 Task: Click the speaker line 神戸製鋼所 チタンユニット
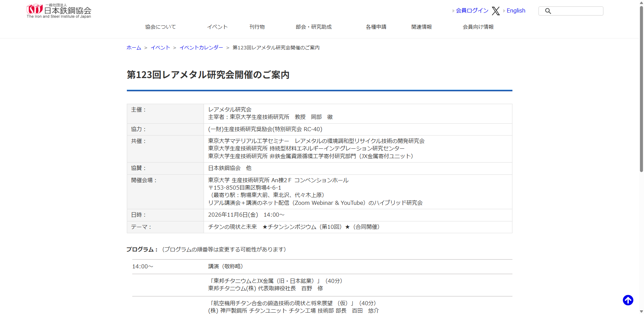coord(293,311)
